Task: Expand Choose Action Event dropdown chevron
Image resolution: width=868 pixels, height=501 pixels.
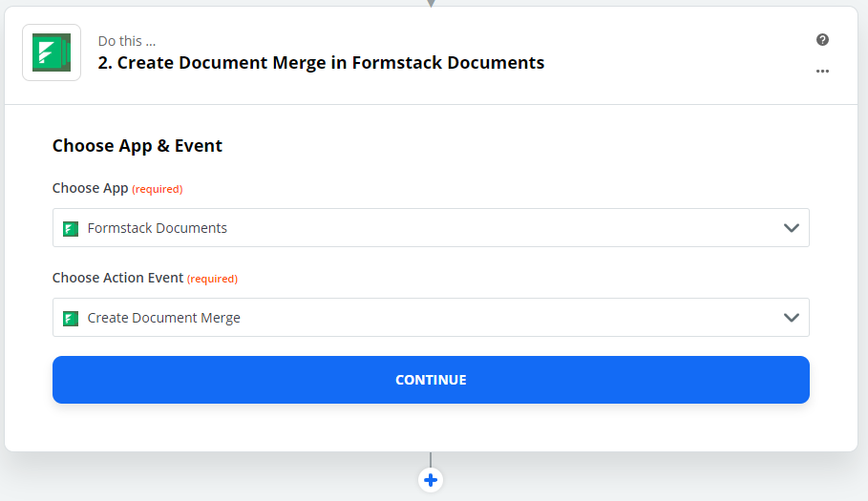Action: point(791,318)
